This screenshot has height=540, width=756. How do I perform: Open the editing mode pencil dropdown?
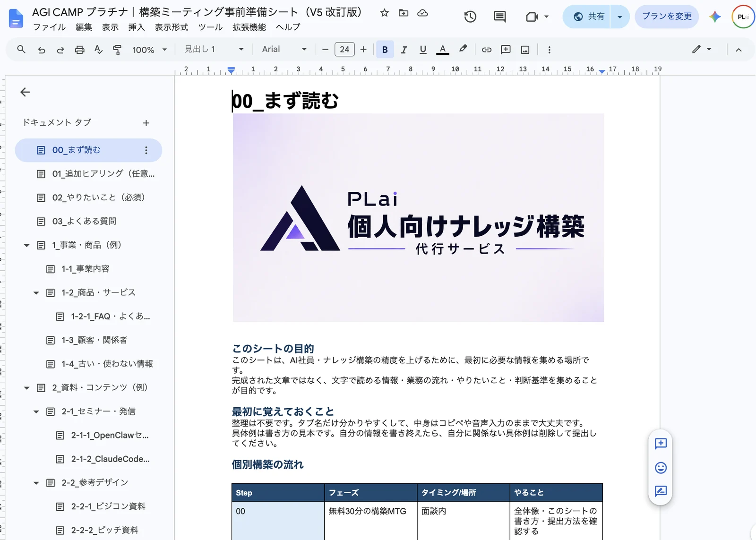[701, 49]
